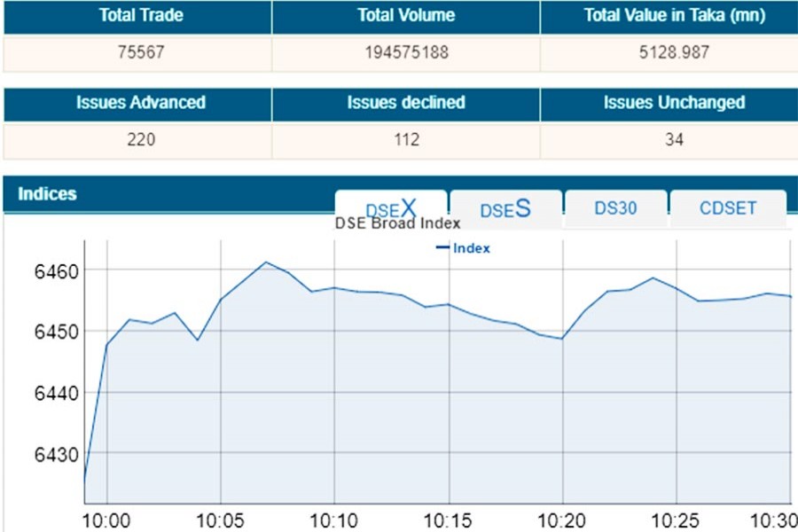Open the DSES index tab
Screen dimensions: 798x532
tap(505, 209)
